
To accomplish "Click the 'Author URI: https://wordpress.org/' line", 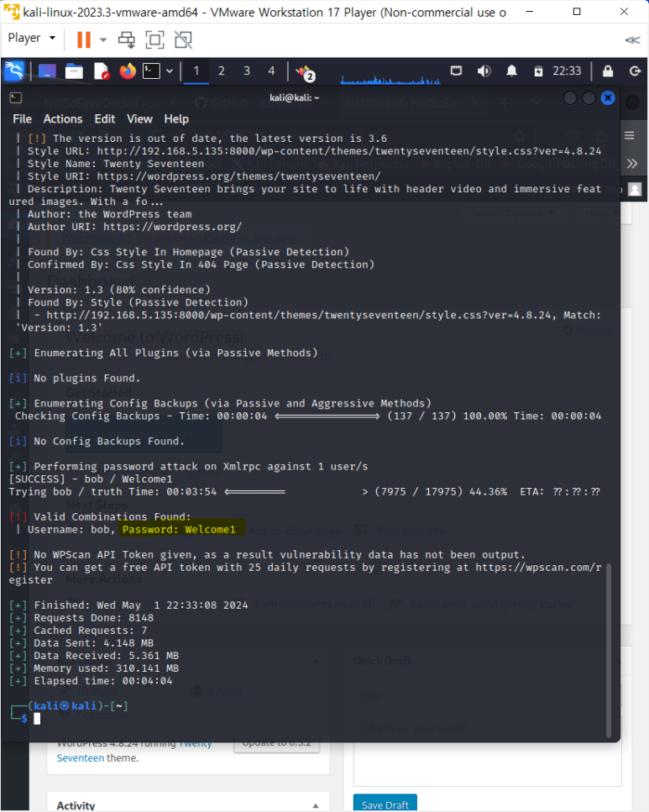I will tap(134, 227).
